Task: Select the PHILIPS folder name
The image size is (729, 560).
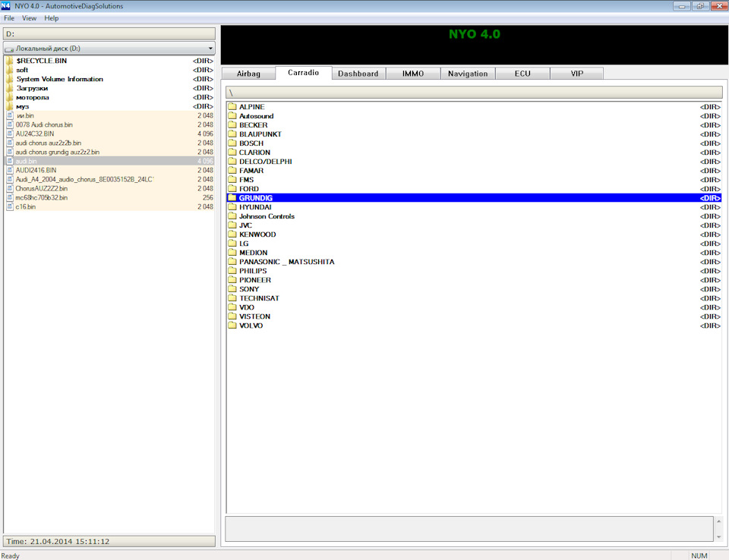Action: (x=253, y=271)
